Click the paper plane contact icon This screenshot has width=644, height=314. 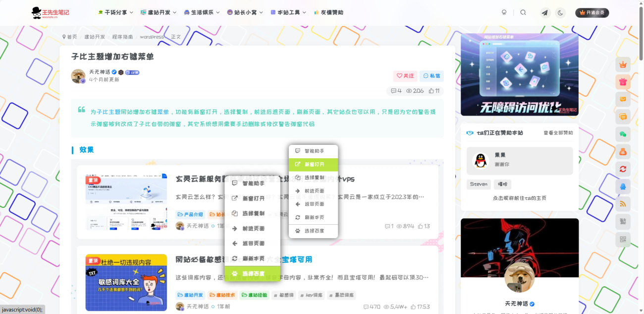545,12
